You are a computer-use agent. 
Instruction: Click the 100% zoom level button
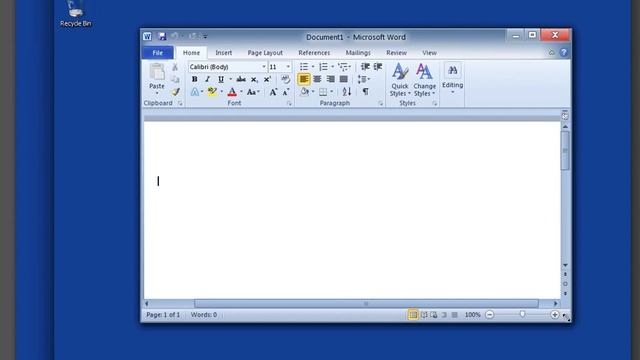[472, 315]
